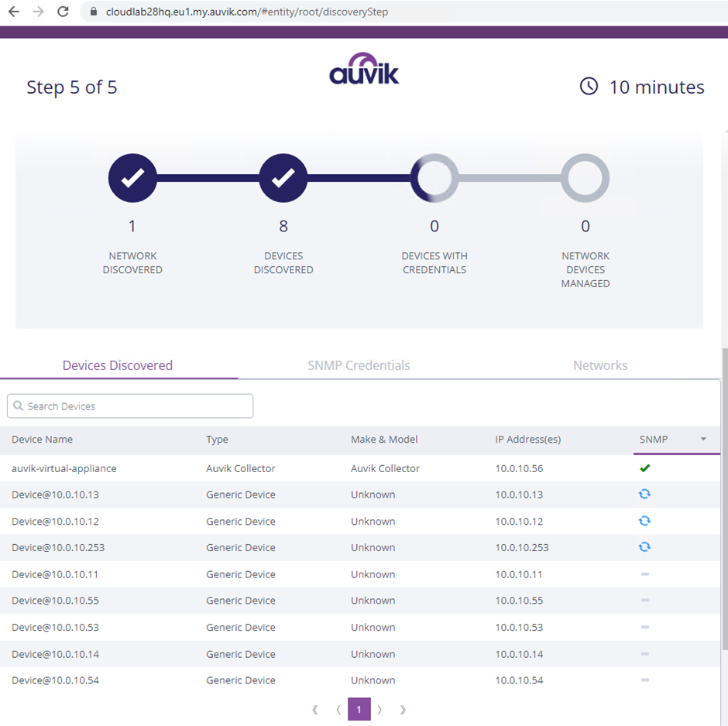Viewport: 728px width, 726px height.
Task: Switch to the Devices Discovered tab
Action: [118, 365]
